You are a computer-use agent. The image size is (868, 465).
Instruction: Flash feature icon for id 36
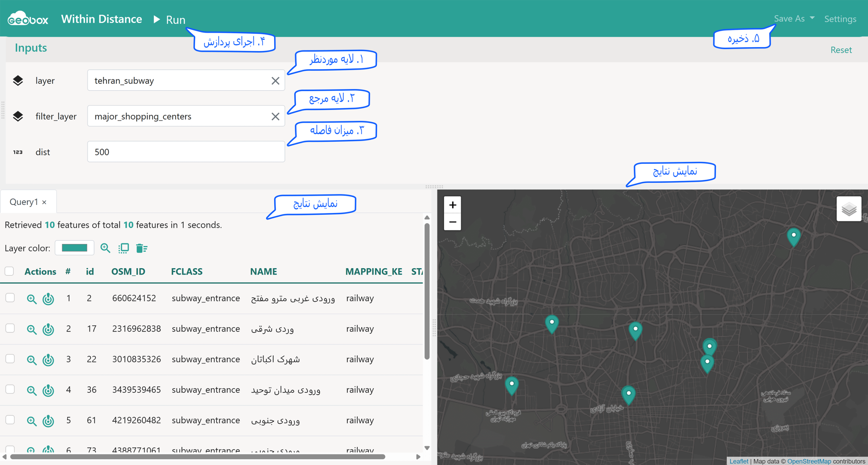click(48, 390)
